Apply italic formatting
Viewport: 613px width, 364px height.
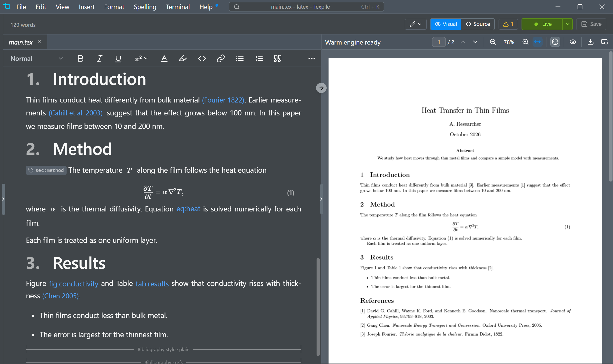tap(99, 58)
